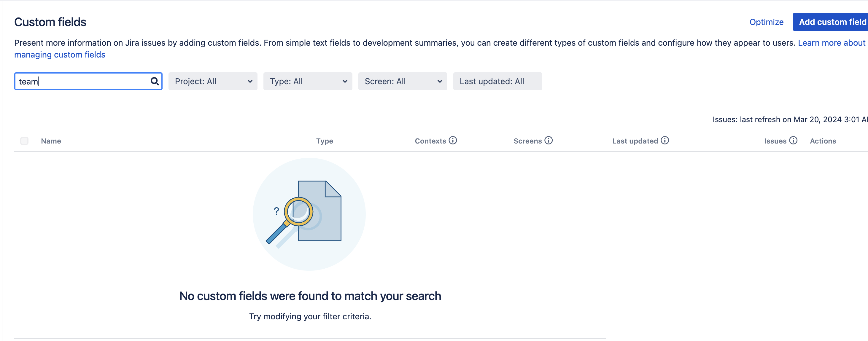Click the Name column header
The height and width of the screenshot is (341, 868).
[x=51, y=141]
